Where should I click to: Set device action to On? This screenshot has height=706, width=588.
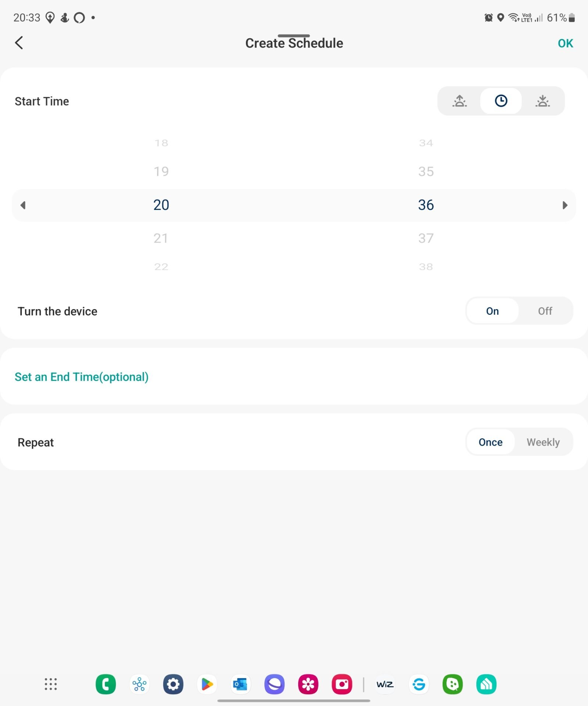492,311
